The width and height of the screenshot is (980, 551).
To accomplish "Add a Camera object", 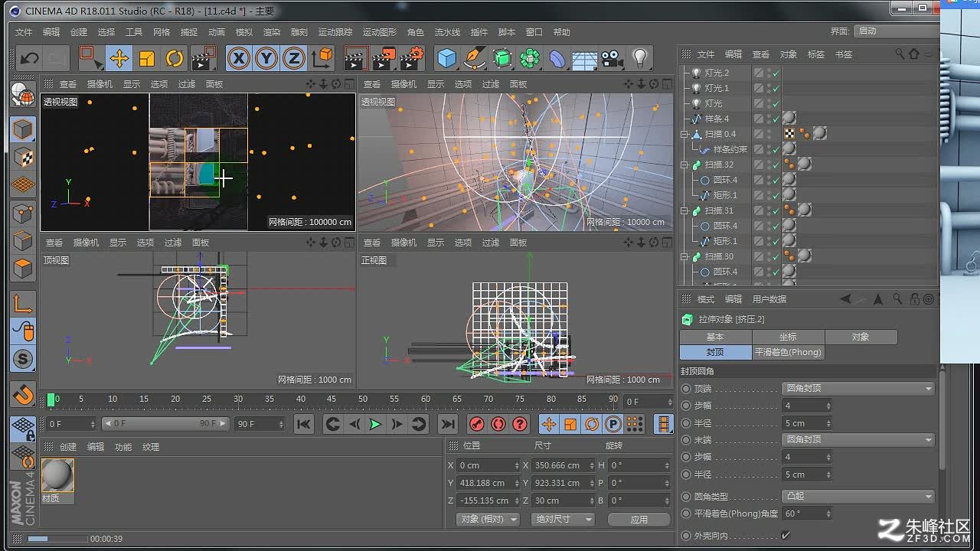I will tap(612, 58).
